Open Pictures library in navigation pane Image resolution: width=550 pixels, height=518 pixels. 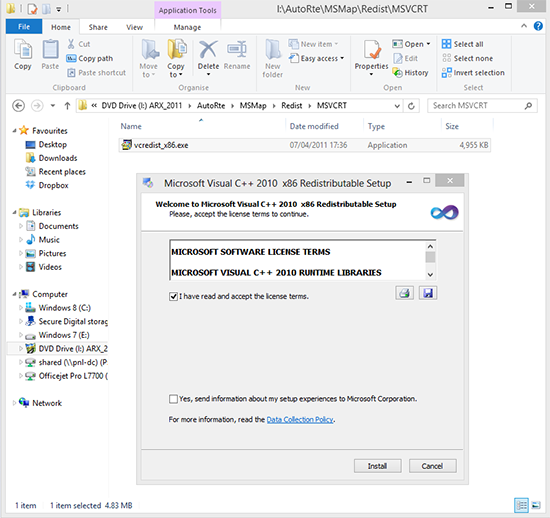point(52,253)
